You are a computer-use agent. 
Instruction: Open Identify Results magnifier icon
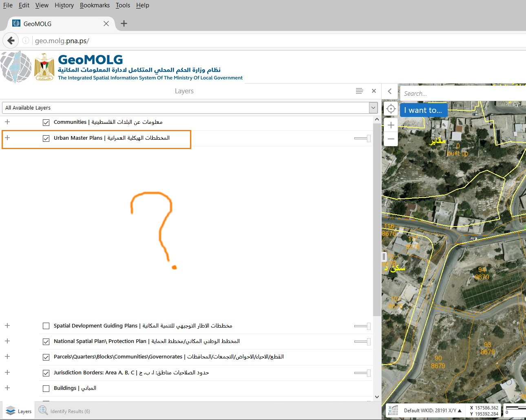(x=43, y=410)
